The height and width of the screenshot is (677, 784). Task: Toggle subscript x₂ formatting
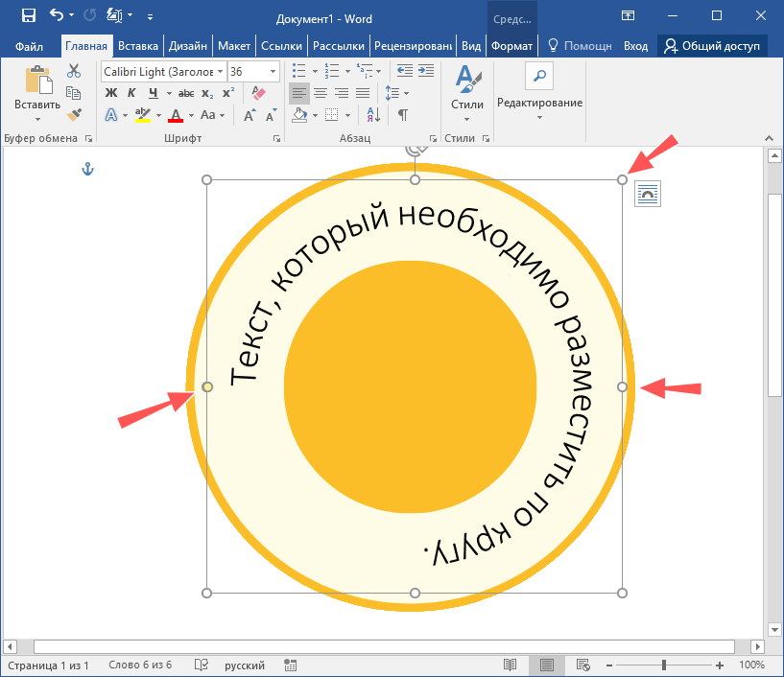click(207, 93)
